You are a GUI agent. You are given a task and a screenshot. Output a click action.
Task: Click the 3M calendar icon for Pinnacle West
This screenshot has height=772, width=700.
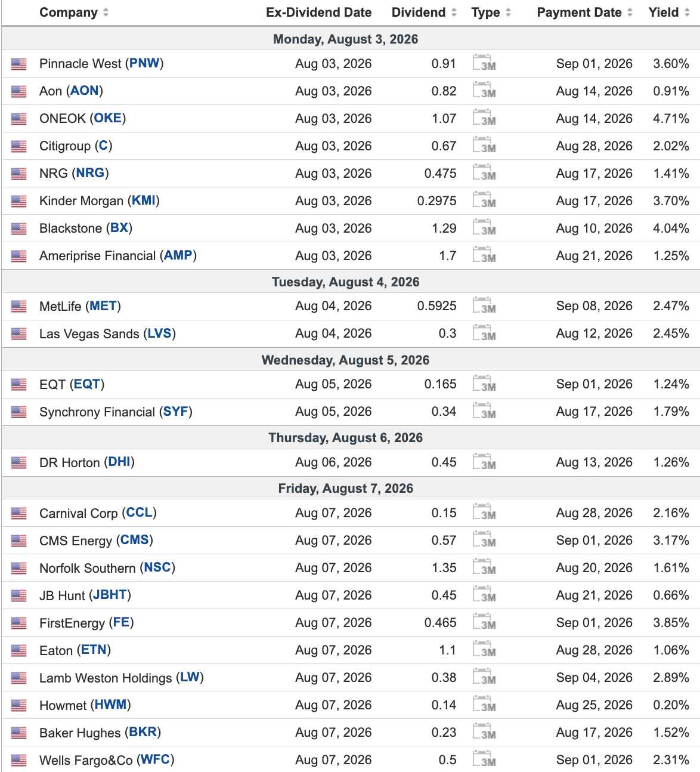(484, 63)
